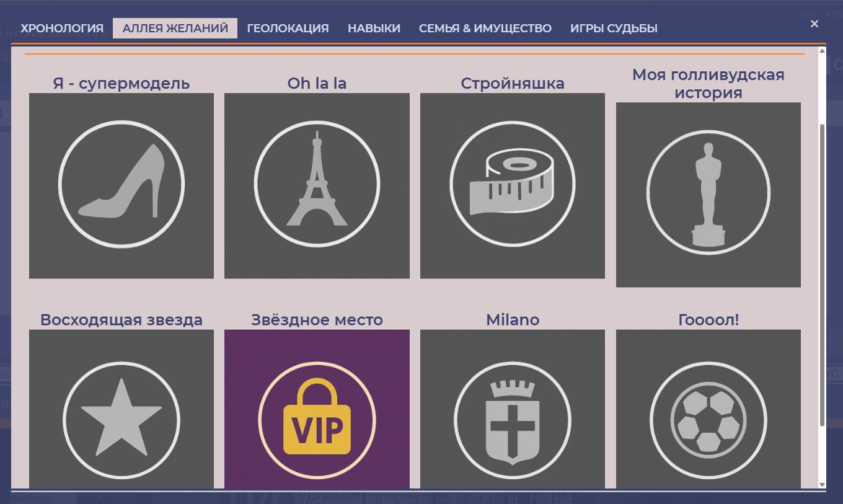
Task: Click the Я - супермодель achievement title
Action: (121, 83)
